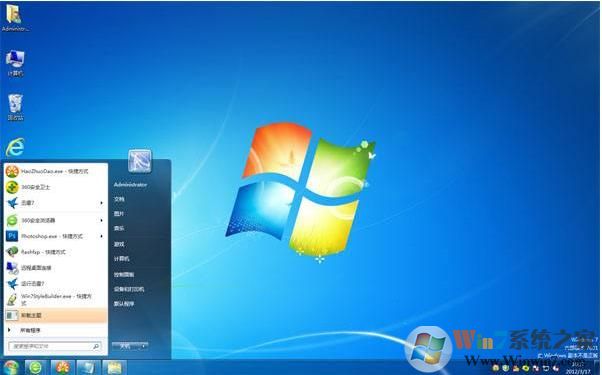Expand Photoshop.exe jump list arrow
This screenshot has height=375, width=602.
click(101, 236)
